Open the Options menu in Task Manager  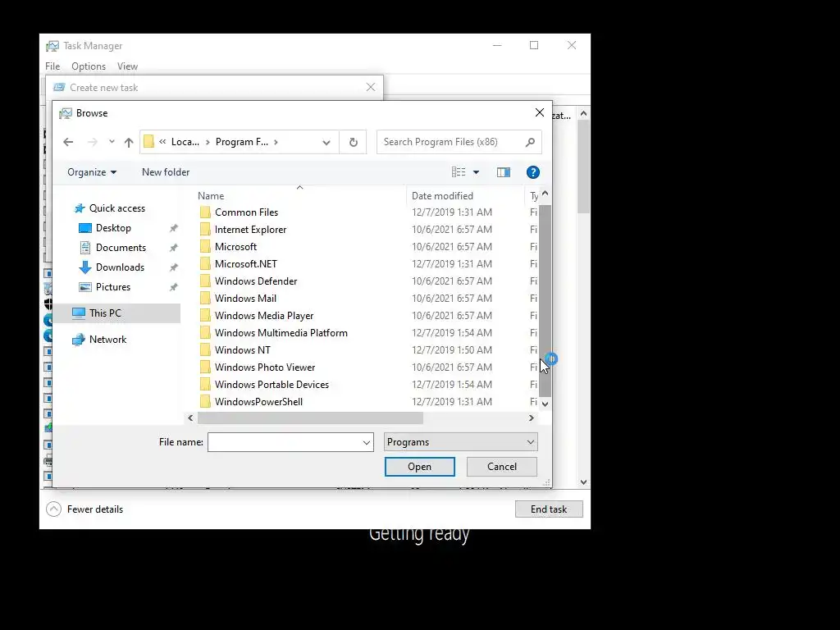pyautogui.click(x=89, y=66)
